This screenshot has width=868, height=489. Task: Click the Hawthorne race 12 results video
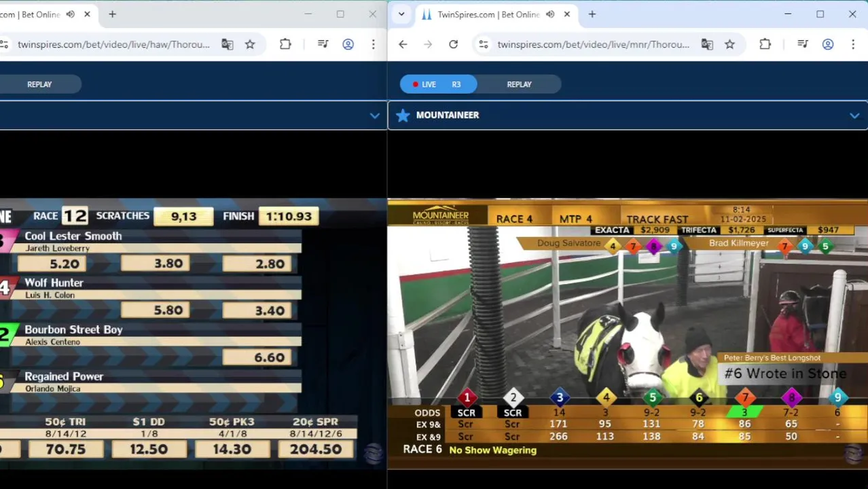click(x=193, y=333)
